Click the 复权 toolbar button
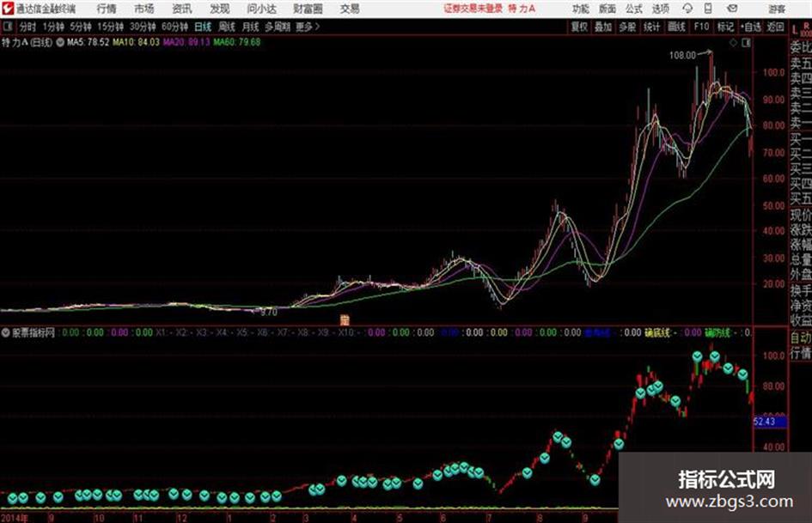Viewport: 812px width, 523px height. pyautogui.click(x=579, y=27)
